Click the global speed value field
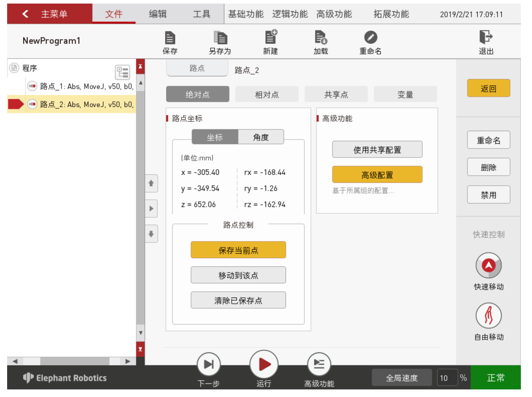532x397 pixels. coord(447,378)
